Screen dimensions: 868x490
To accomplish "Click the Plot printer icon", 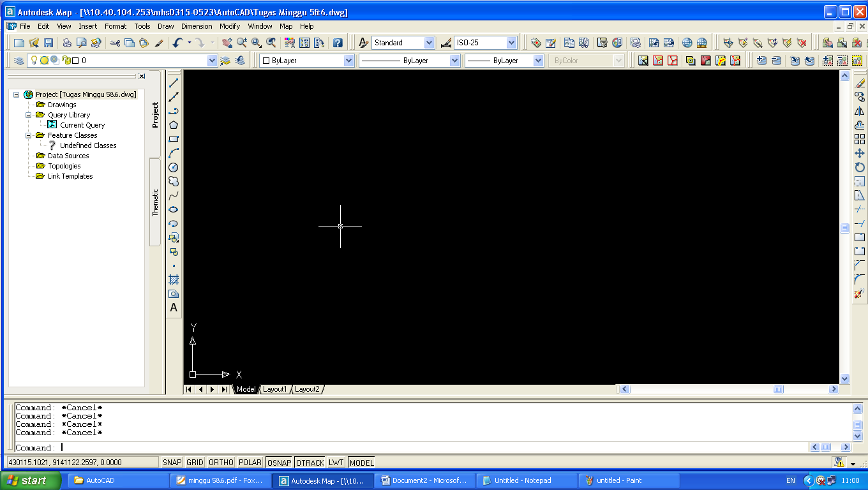I will [67, 43].
